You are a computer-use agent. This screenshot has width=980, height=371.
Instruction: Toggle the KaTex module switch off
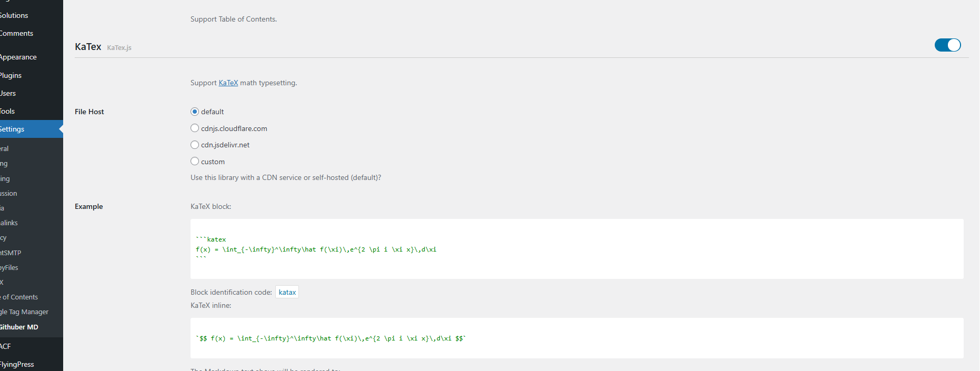(947, 45)
